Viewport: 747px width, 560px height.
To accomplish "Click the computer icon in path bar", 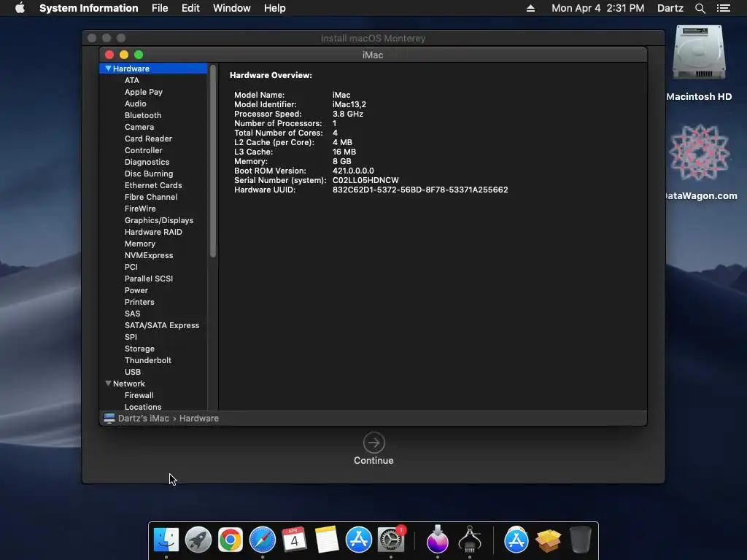I will click(x=109, y=418).
